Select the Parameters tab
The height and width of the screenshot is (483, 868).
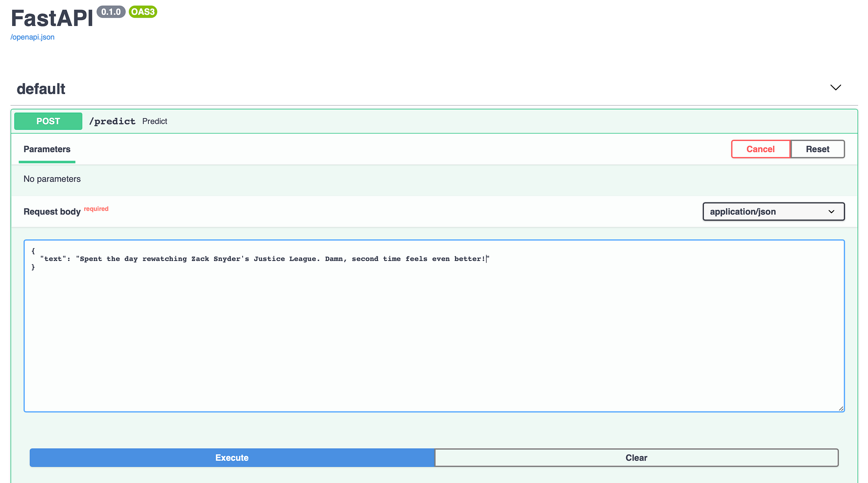[47, 150]
